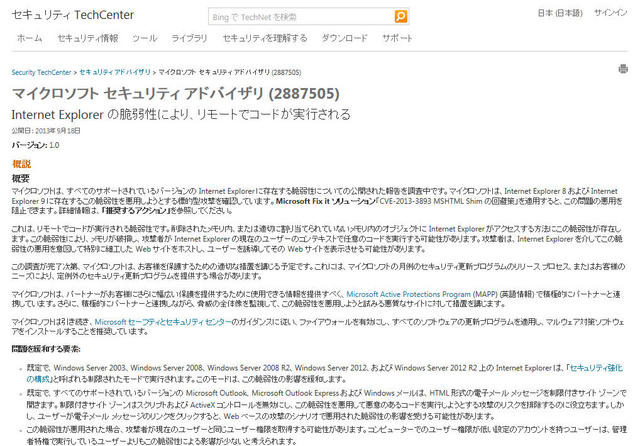
Task: Open the ホーム navigation tab
Action: 30,38
